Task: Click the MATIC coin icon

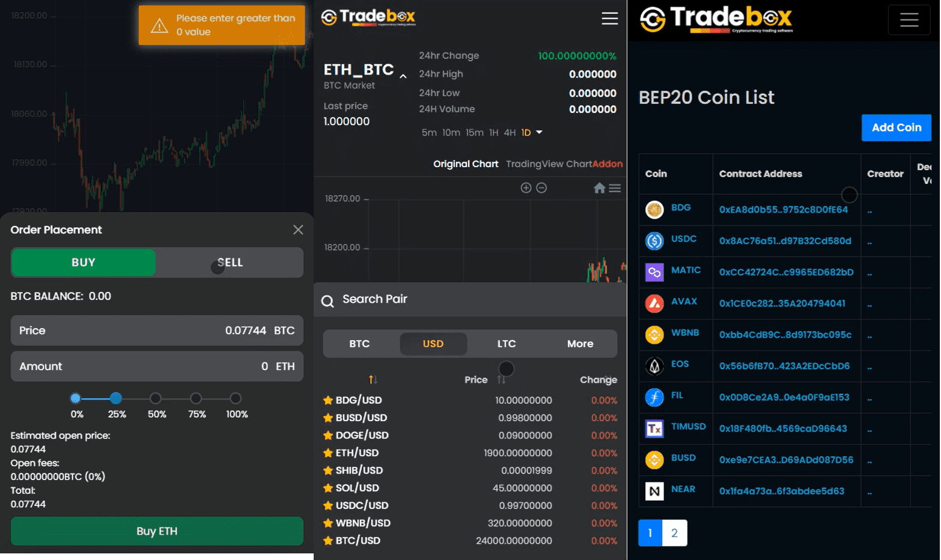Action: [x=654, y=272]
